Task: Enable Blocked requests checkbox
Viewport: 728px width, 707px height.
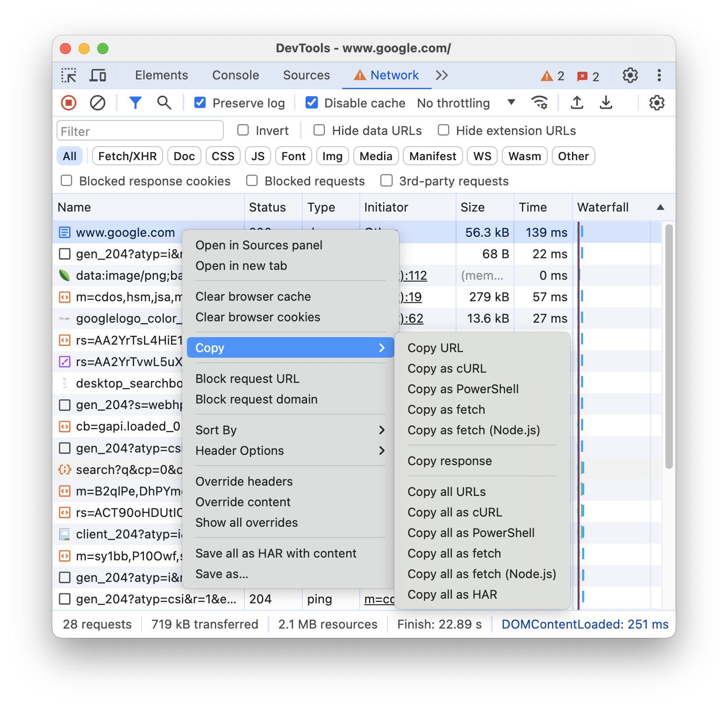Action: (x=252, y=181)
